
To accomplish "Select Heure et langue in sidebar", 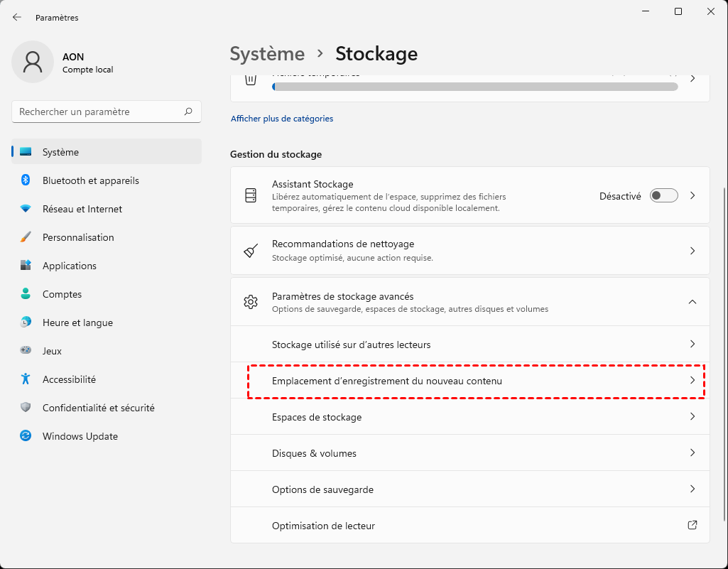I will pos(77,323).
